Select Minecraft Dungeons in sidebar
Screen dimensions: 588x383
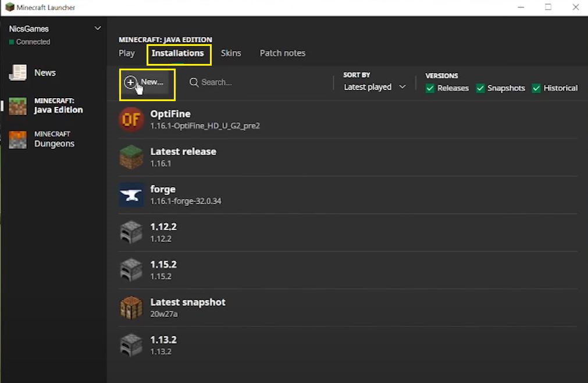pyautogui.click(x=54, y=139)
